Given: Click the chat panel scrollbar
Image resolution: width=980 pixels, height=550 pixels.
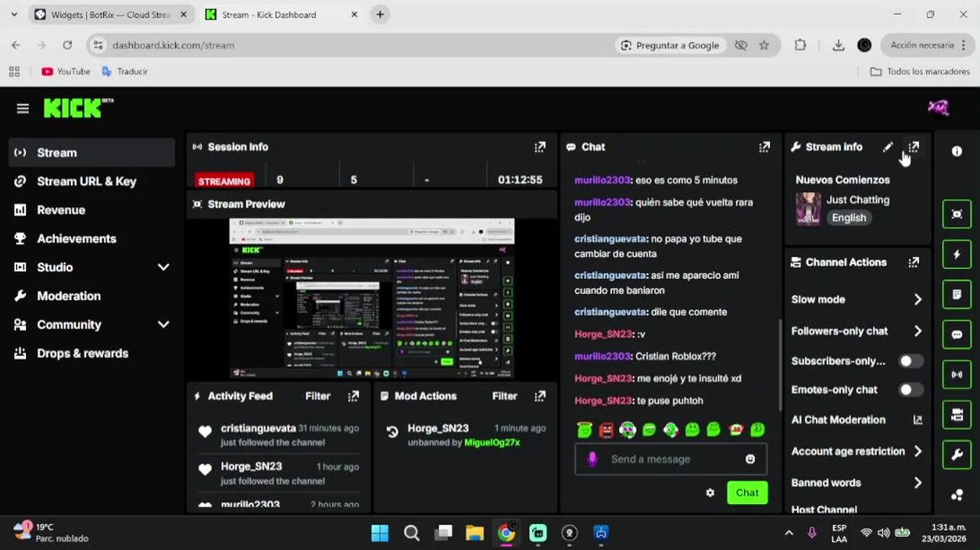Looking at the screenshot, I should click(x=779, y=365).
